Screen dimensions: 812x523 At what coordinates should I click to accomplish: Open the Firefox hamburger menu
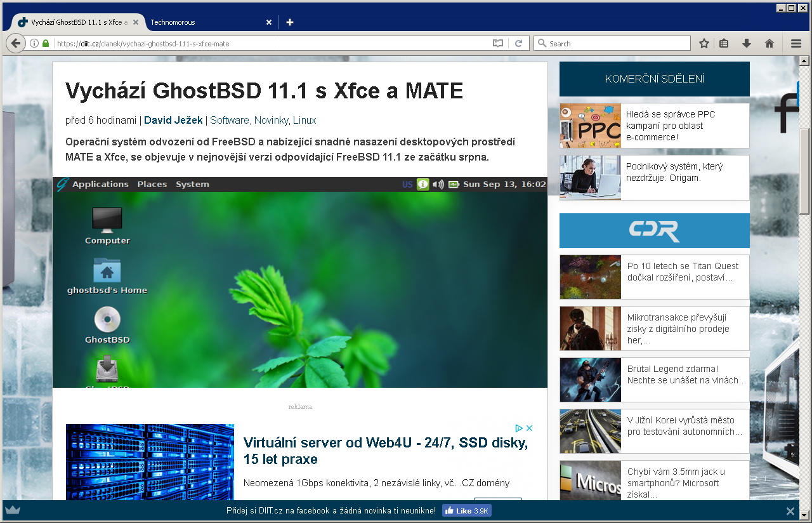coord(796,43)
